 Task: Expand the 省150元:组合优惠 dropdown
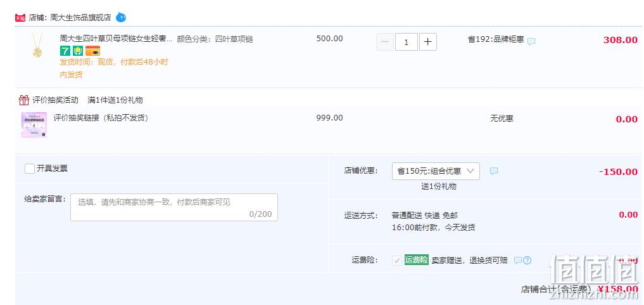pos(436,171)
